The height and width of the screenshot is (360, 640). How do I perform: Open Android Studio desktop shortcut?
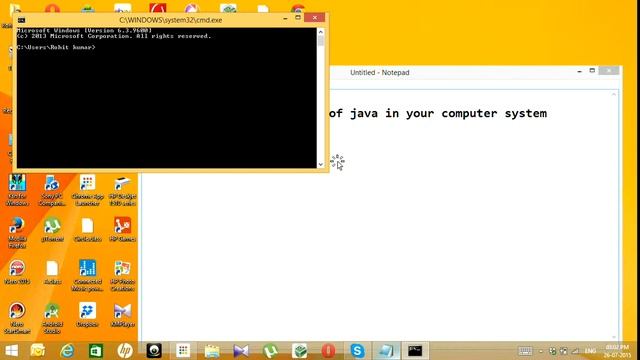click(52, 318)
